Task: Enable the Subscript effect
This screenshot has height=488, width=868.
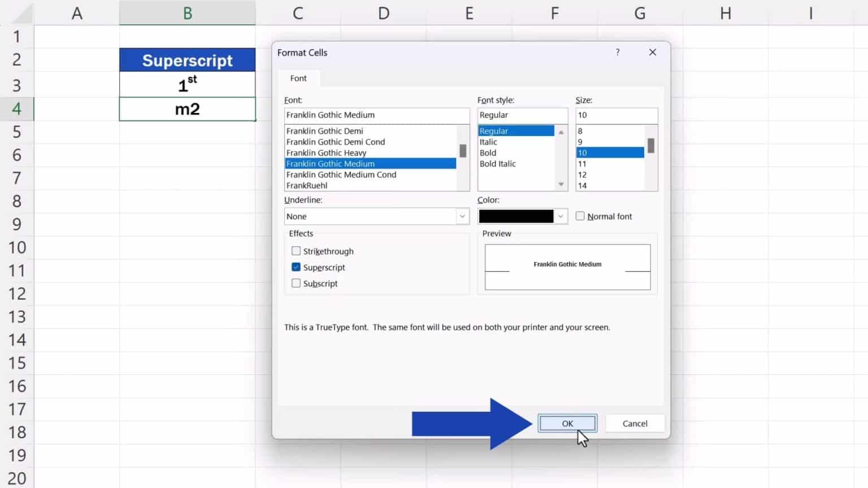Action: (296, 283)
